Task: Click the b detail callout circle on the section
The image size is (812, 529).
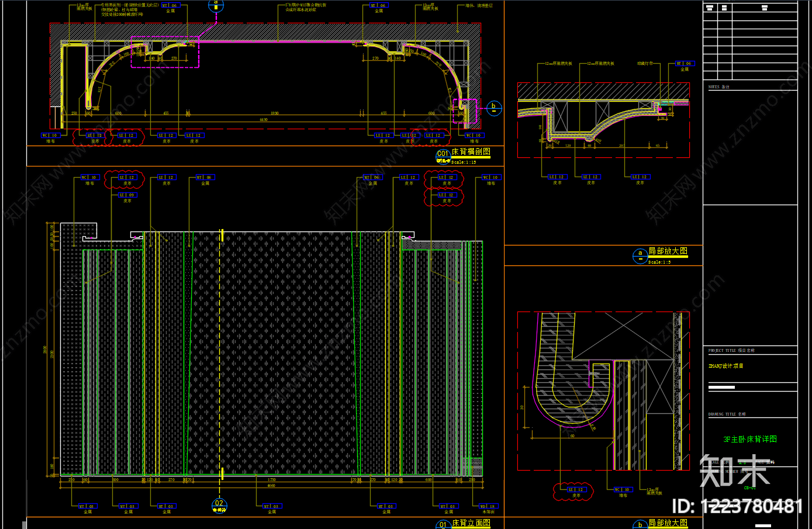Action: click(494, 108)
